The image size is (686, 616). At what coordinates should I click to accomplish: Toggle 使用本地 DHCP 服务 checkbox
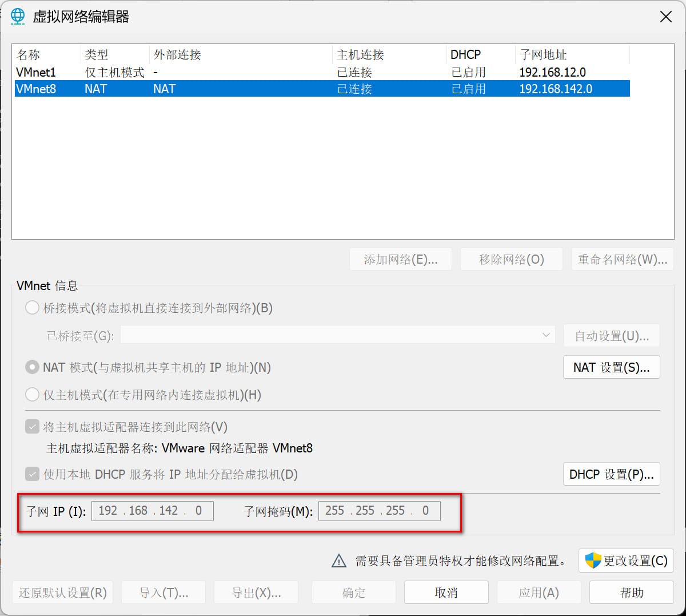(x=32, y=474)
